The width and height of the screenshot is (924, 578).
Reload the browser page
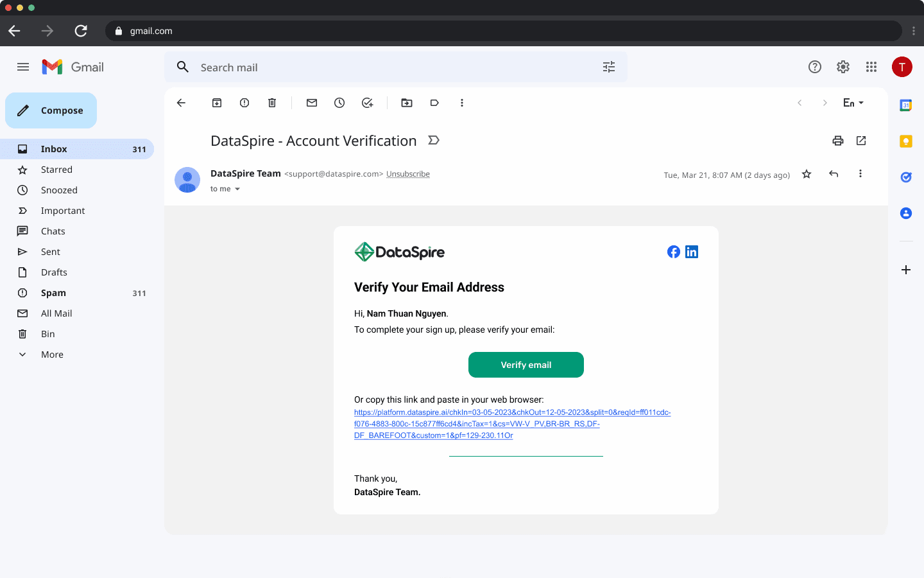[81, 31]
